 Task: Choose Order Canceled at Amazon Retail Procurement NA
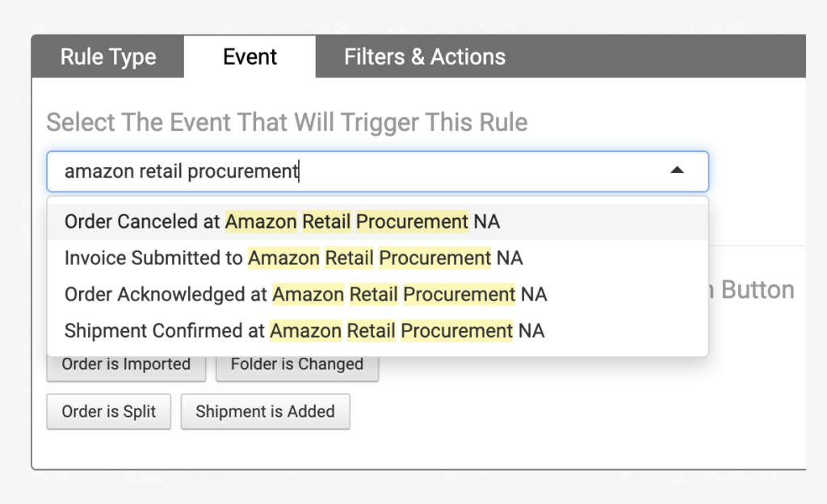[378, 222]
